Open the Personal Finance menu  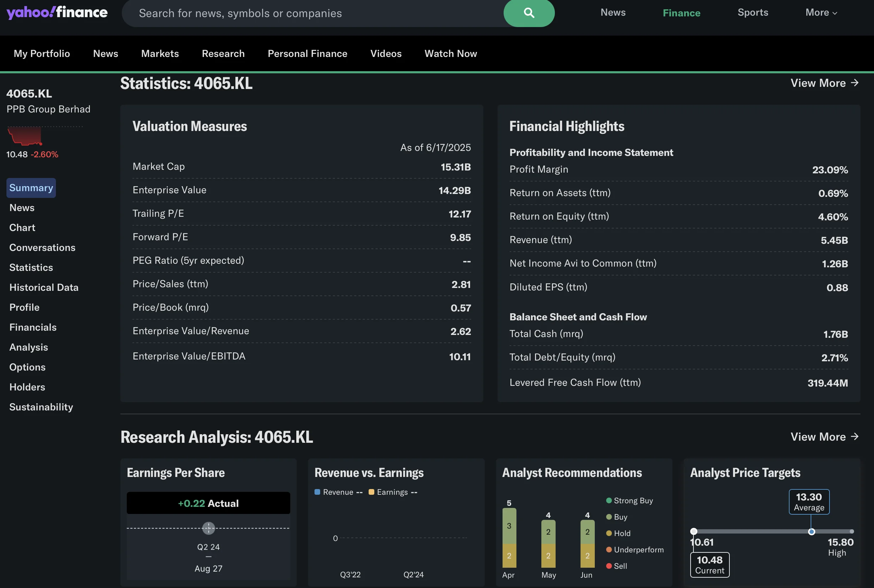click(307, 54)
